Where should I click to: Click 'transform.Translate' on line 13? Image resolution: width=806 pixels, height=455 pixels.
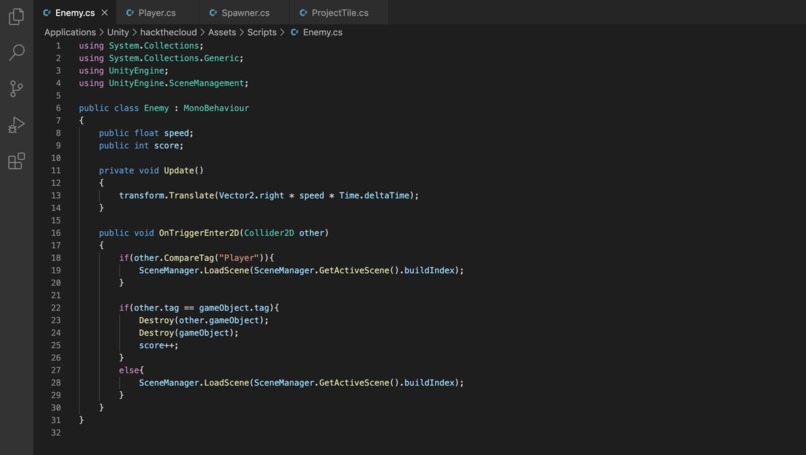(x=167, y=195)
